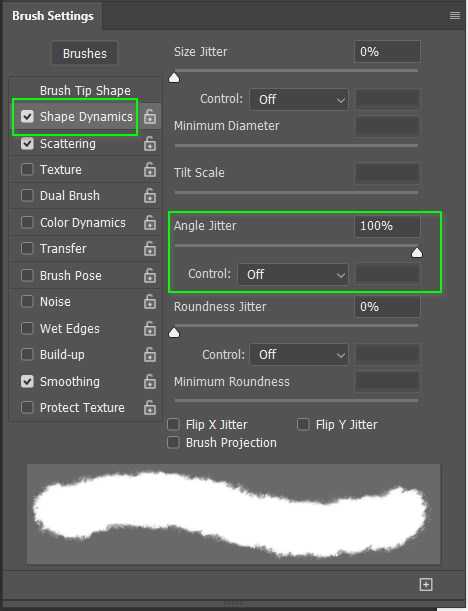
Task: Open the Angle Jitter Control dropdown
Action: click(x=293, y=274)
